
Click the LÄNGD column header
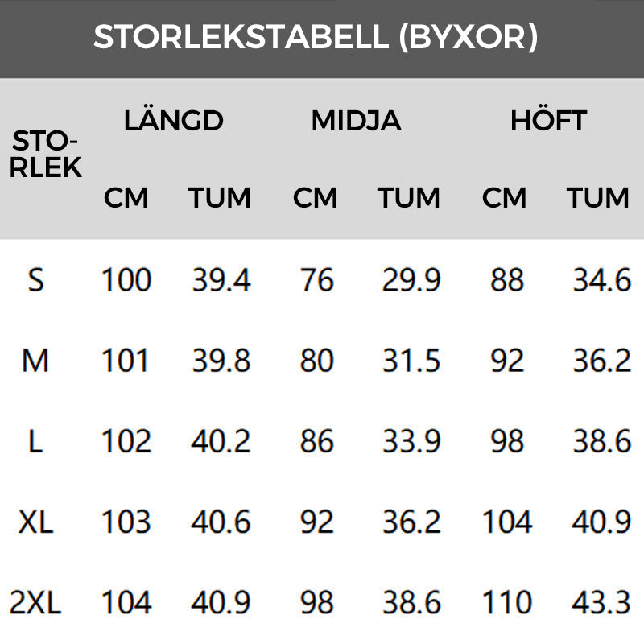coord(173,121)
